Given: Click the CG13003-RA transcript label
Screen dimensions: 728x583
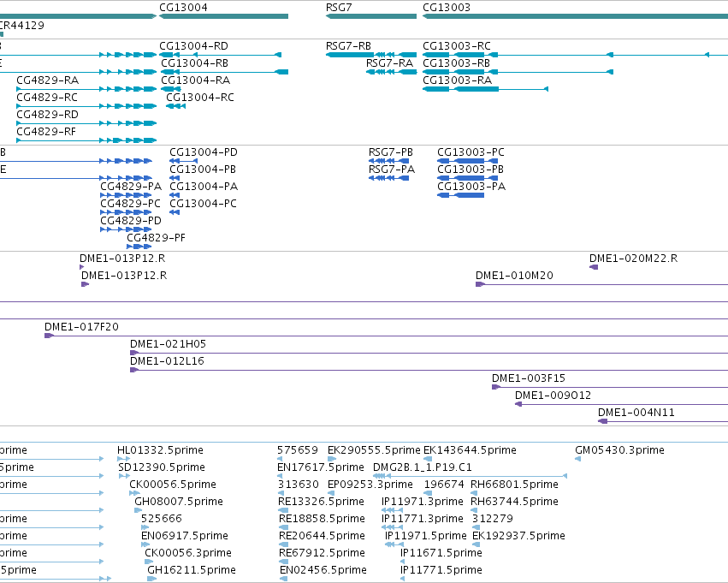Looking at the screenshot, I should (x=458, y=80).
